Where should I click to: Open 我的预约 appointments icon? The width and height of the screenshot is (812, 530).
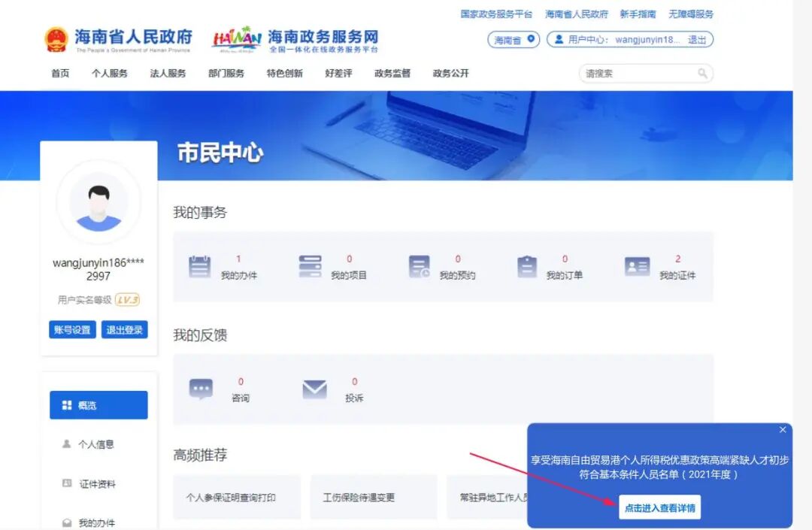click(418, 265)
